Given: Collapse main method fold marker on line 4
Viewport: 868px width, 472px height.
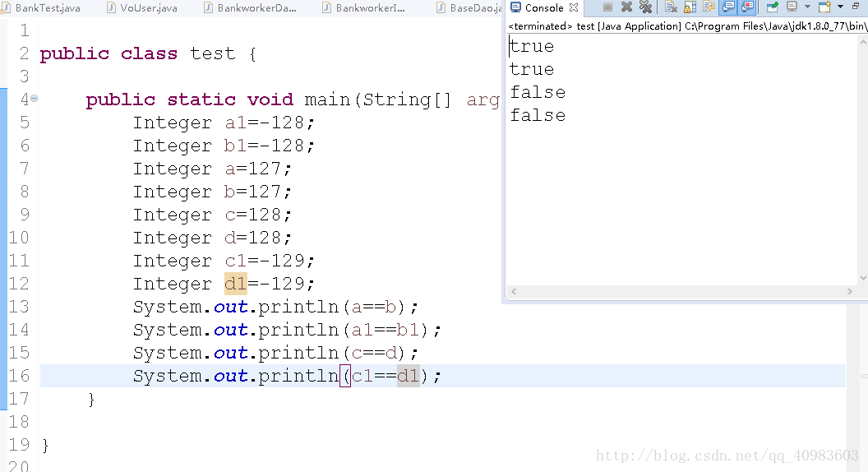Looking at the screenshot, I should pos(35,98).
